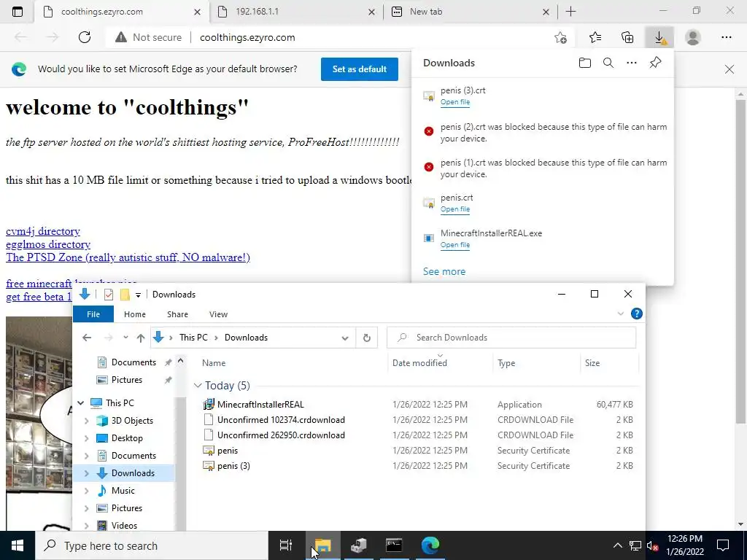Expand Music tree node arrow

coord(87,491)
